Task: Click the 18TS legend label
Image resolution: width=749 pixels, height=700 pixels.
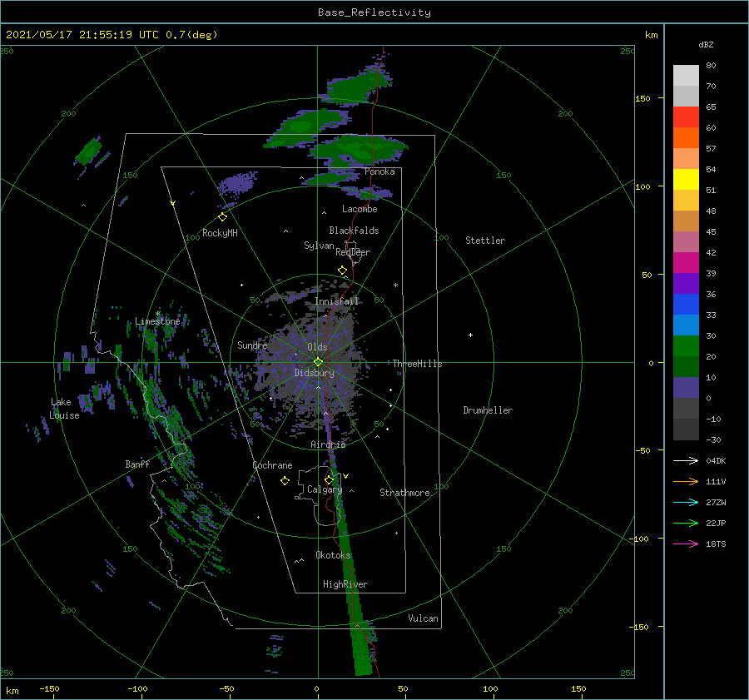Action: (x=716, y=544)
